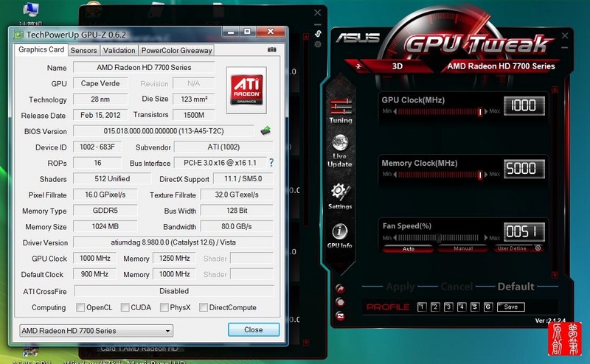Click the ATI Radeon logo in GPU-Z
This screenshot has height=364, width=590.
point(246,90)
